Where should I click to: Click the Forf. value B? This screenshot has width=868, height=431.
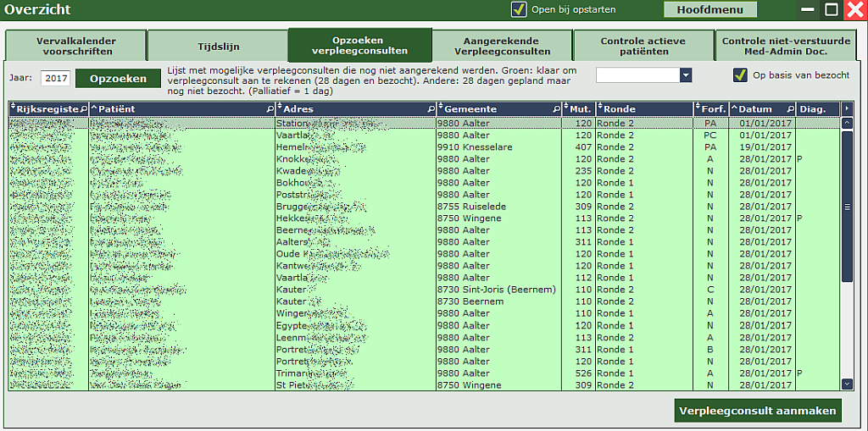710,350
